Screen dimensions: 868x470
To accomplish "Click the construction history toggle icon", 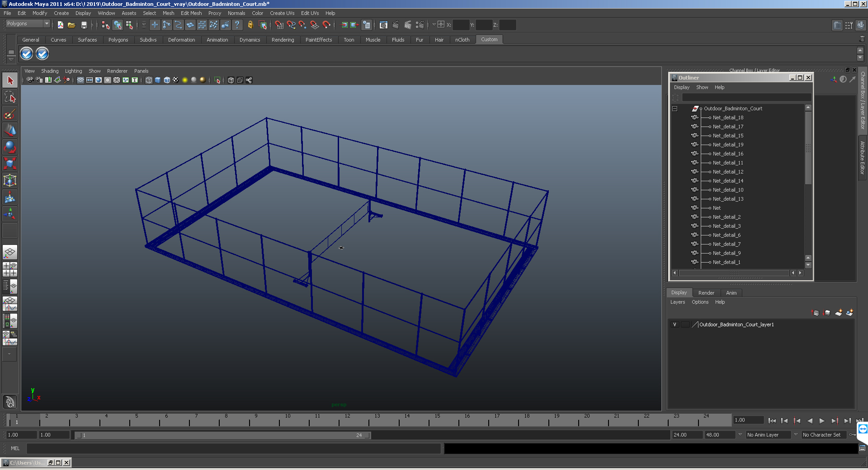I will pos(367,25).
